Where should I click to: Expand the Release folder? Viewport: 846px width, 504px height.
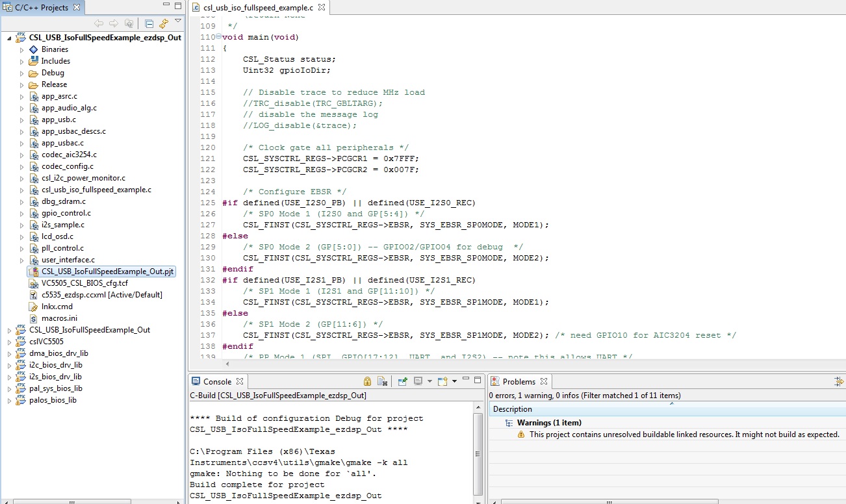[x=21, y=84]
